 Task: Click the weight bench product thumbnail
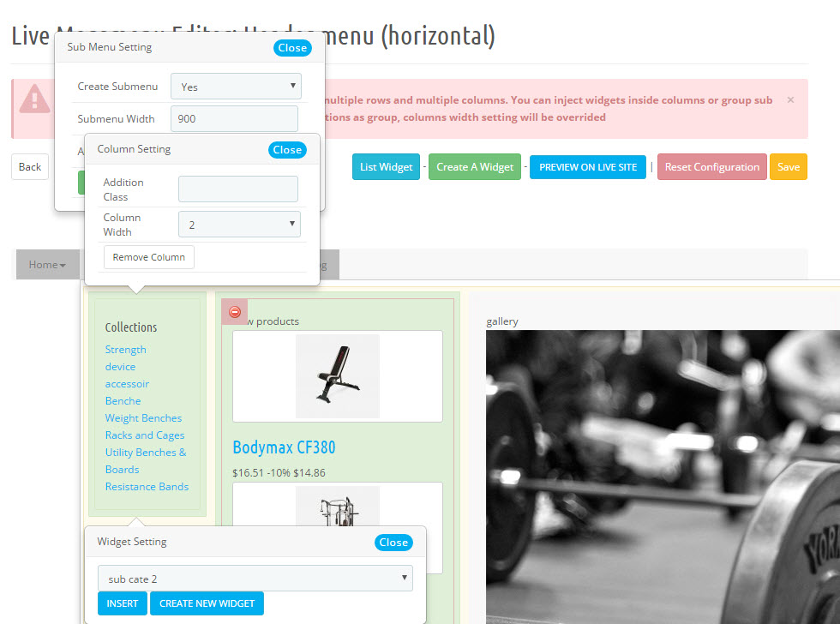(x=338, y=376)
